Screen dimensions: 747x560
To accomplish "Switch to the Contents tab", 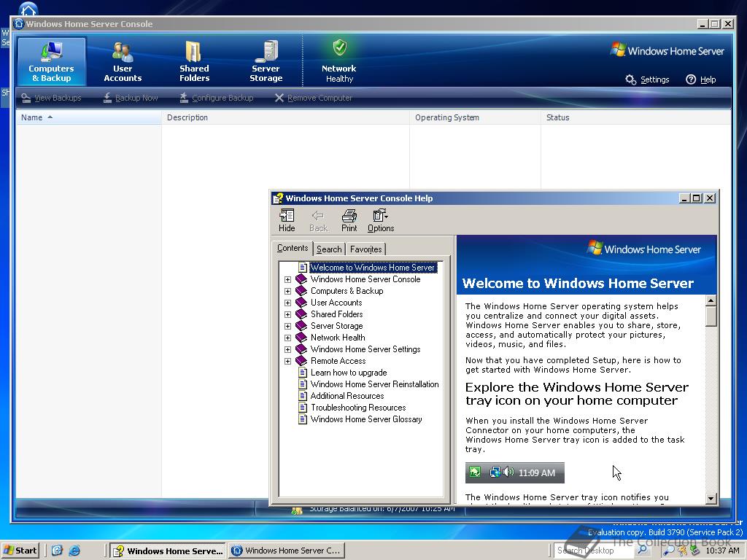I will (293, 248).
